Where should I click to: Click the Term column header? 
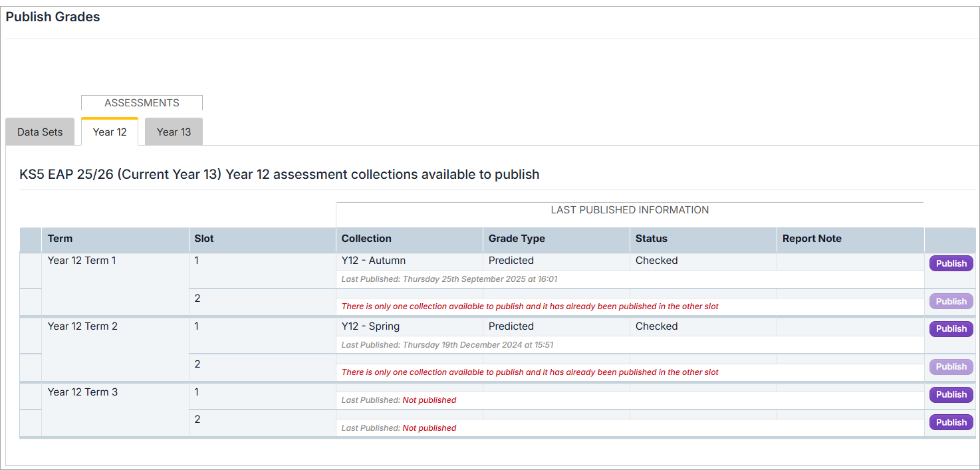point(61,239)
